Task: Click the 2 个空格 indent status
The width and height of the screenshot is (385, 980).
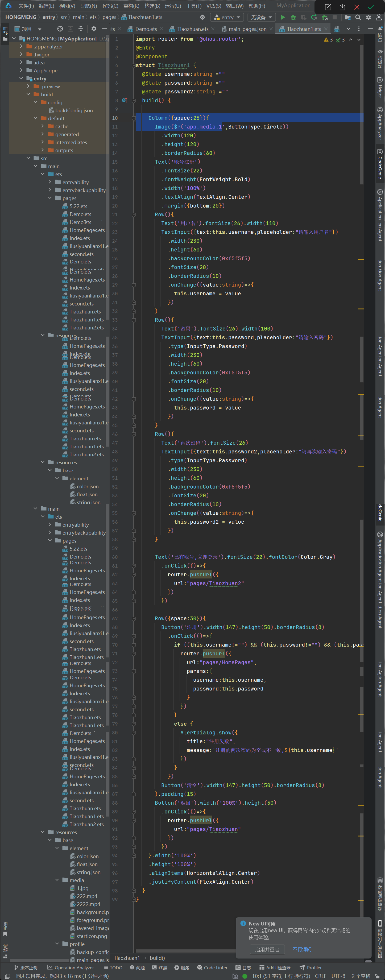Action: (361, 976)
